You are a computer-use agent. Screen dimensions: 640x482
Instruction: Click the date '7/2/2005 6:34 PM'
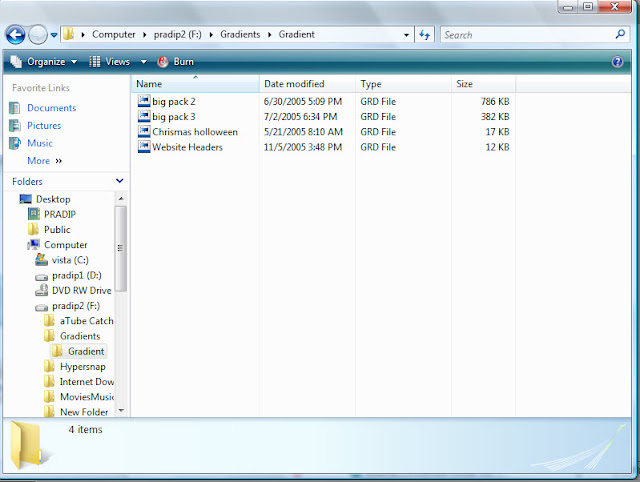tap(300, 117)
